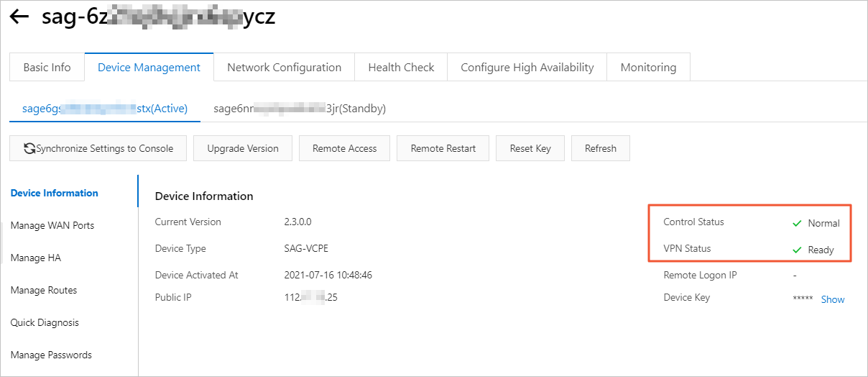Click the back arrow icon

point(19,17)
